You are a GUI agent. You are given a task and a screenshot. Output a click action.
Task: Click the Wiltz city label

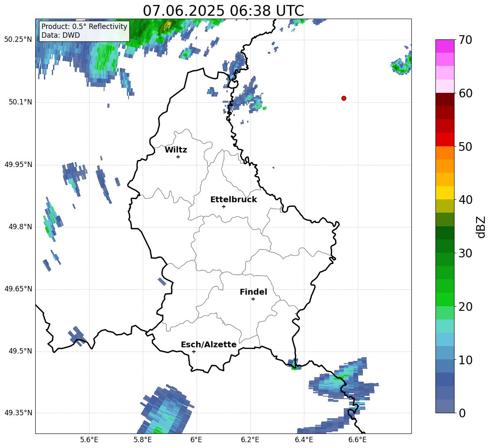click(176, 150)
